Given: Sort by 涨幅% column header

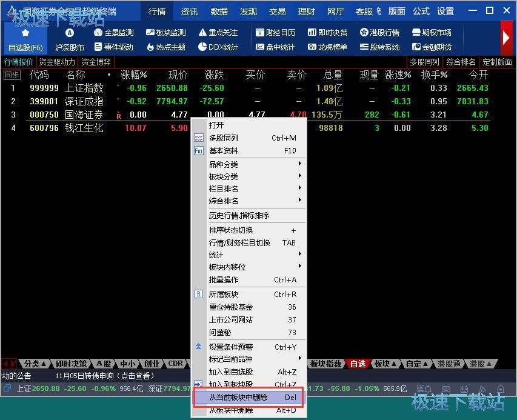Looking at the screenshot, I should pyautogui.click(x=133, y=75).
